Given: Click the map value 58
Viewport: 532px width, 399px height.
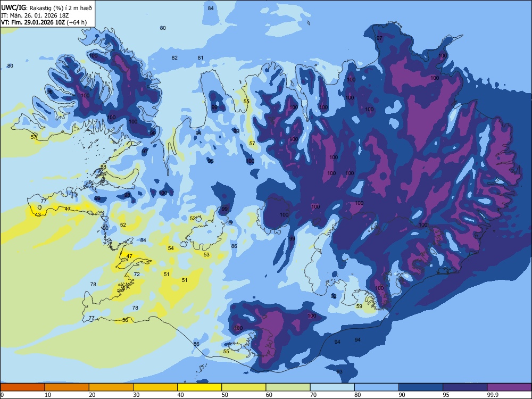Looking at the screenshot, I should (x=103, y=167).
